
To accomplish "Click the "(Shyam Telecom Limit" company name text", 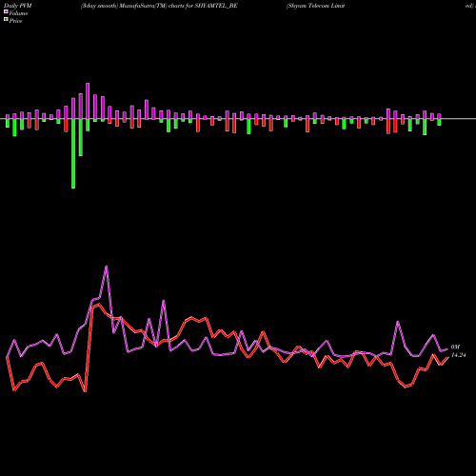I will (x=315, y=6).
